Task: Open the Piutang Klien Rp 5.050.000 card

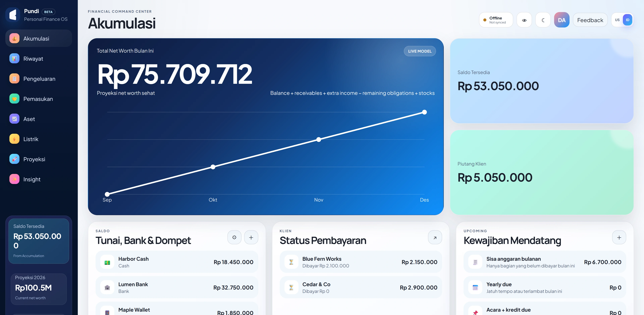Action: (x=542, y=172)
